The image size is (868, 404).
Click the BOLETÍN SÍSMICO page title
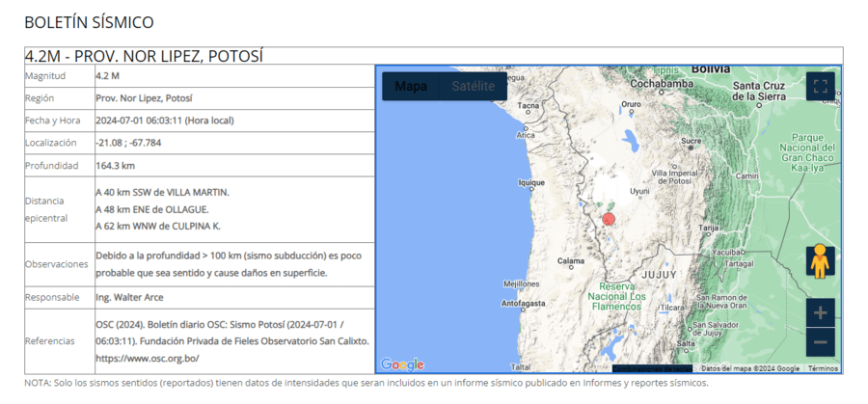pyautogui.click(x=89, y=21)
